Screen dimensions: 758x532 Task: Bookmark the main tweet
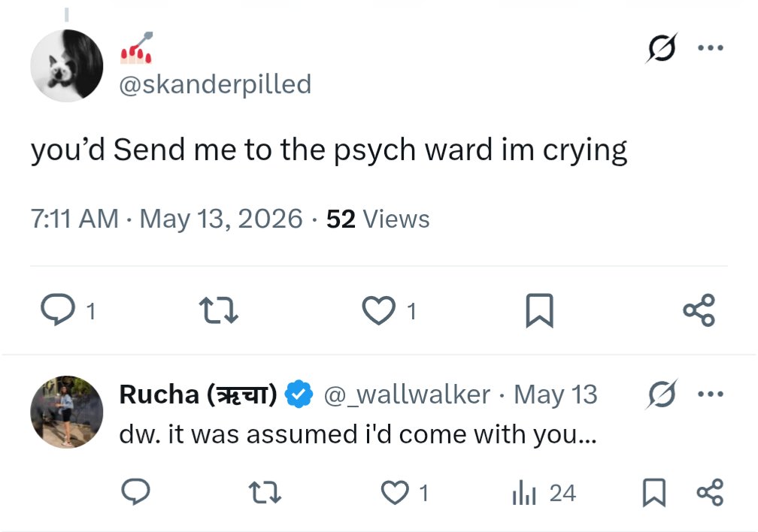click(x=539, y=310)
